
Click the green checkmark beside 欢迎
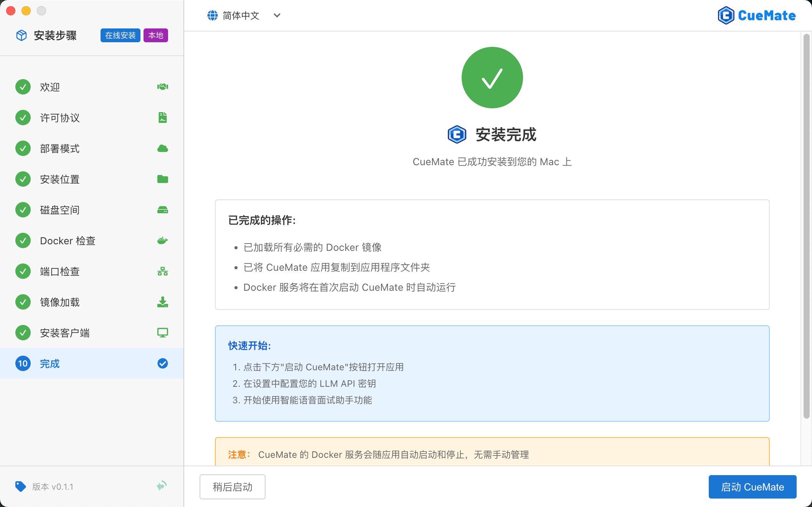coord(23,87)
